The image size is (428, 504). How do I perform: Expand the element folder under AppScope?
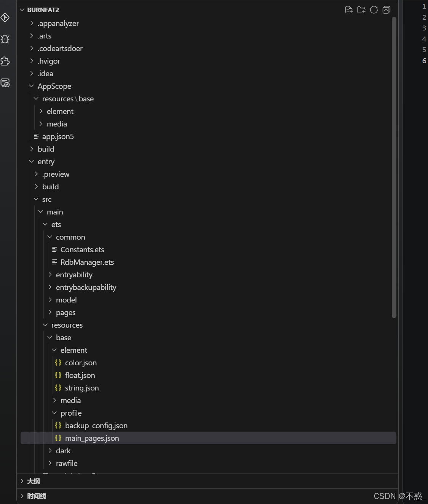41,111
